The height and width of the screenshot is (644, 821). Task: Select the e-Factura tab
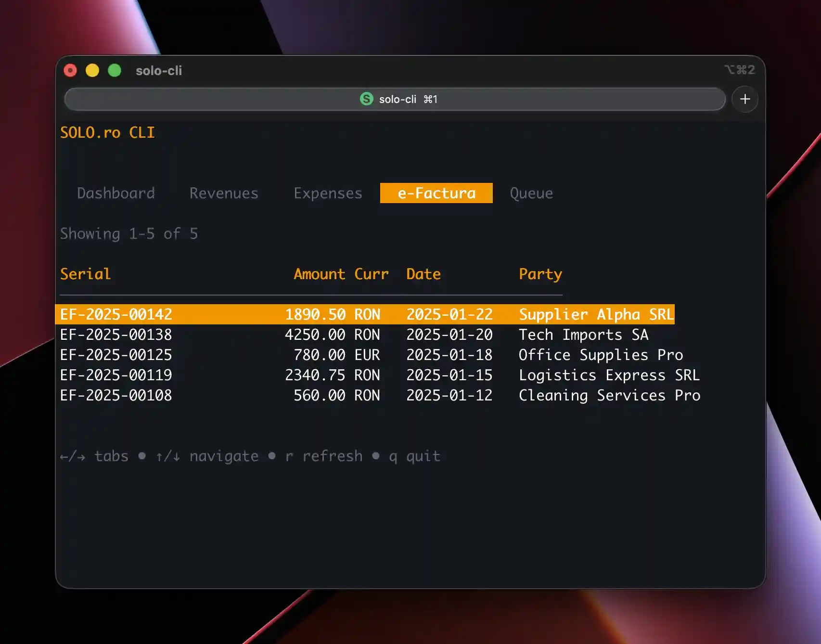436,193
